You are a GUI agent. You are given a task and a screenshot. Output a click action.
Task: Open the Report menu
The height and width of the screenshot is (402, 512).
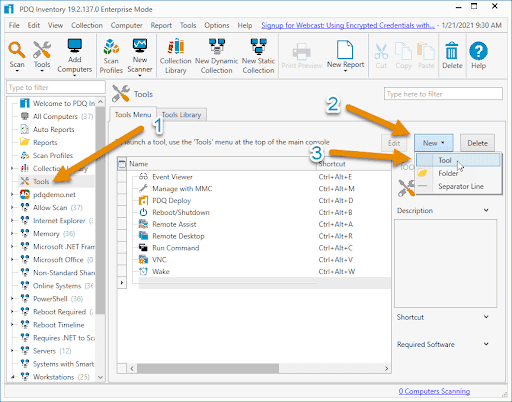click(x=161, y=25)
